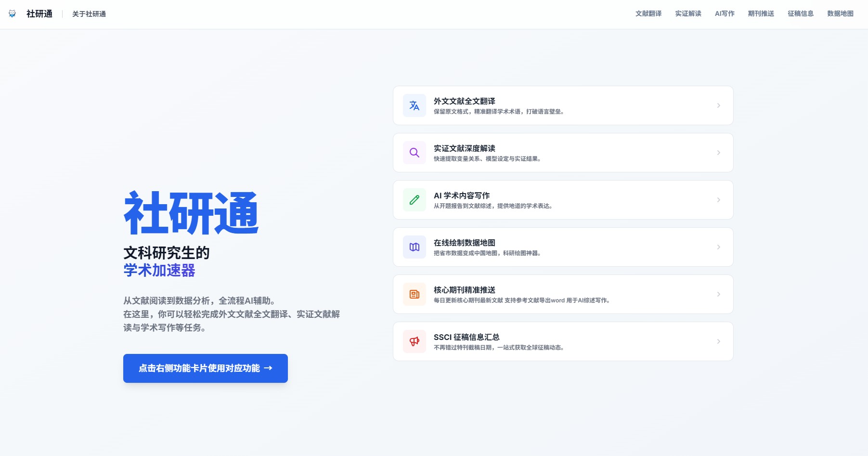Viewport: 868px width, 456px height.
Task: Click the 关于社研通 link
Action: [89, 14]
